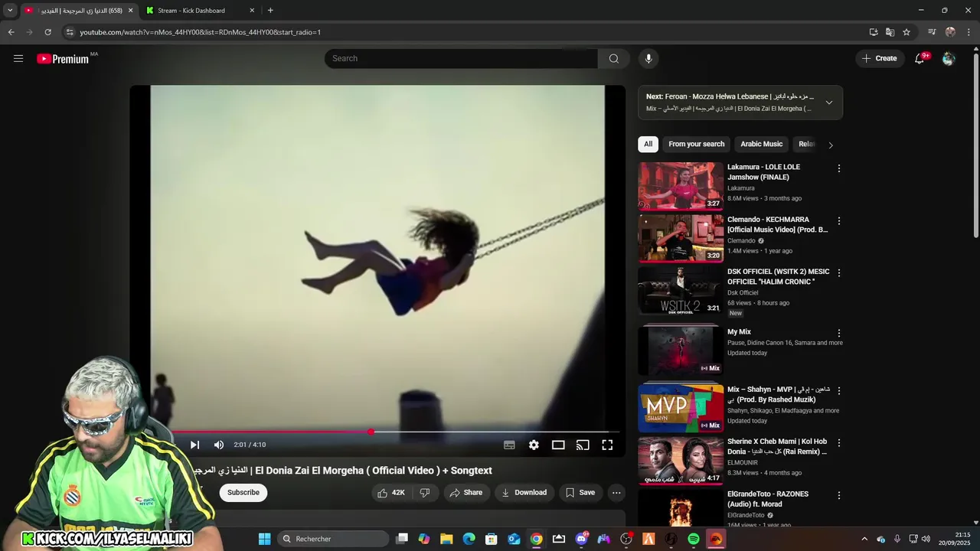This screenshot has width=980, height=551.
Task: Open the tab search dropdown arrow
Action: [x=10, y=11]
